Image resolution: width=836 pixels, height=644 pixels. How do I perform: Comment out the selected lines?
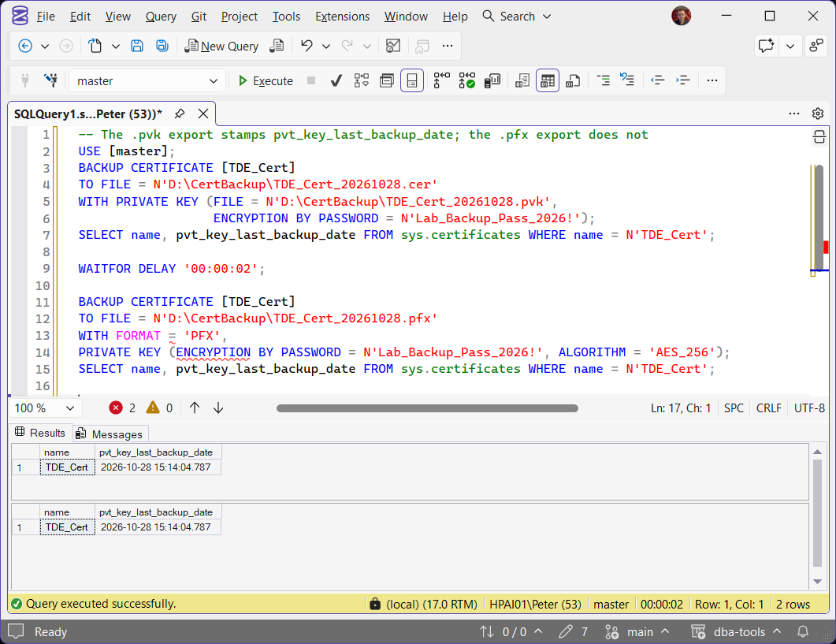(x=604, y=80)
